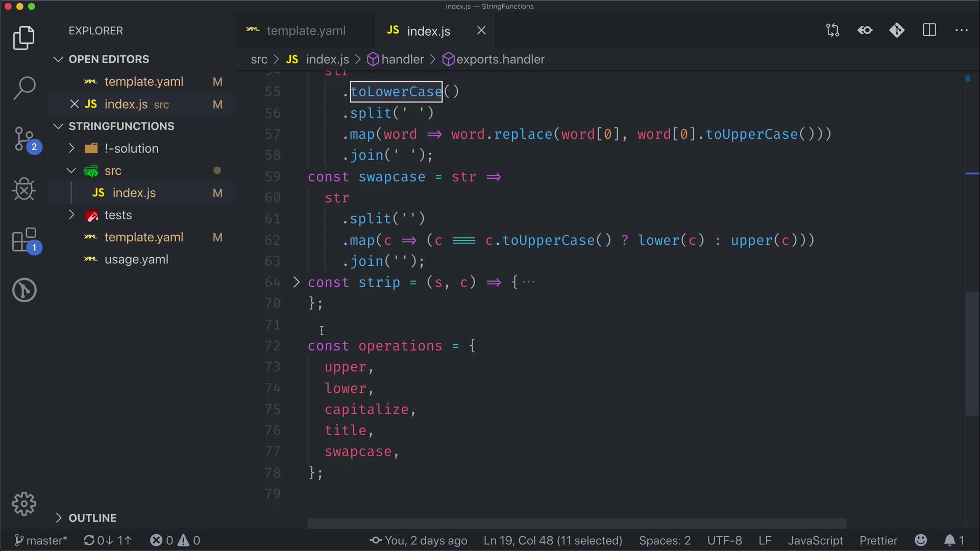980x551 pixels.
Task: Open the Run and Debug view
Action: 24,189
